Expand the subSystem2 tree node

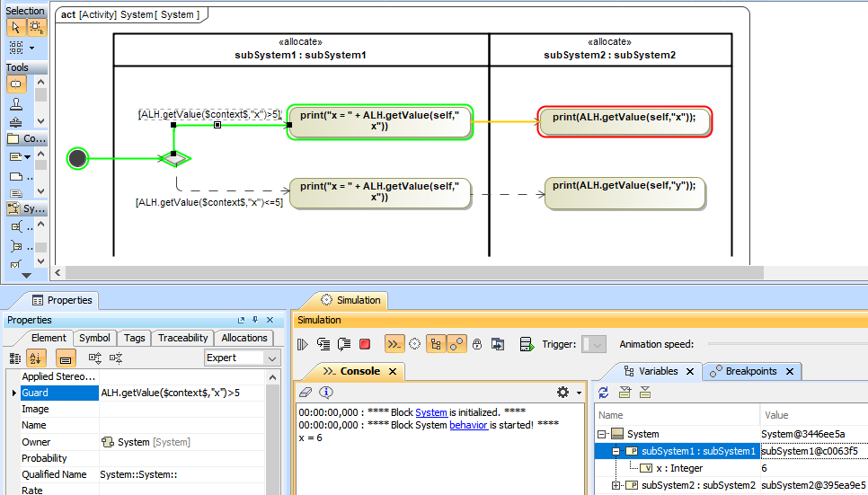[x=616, y=486]
